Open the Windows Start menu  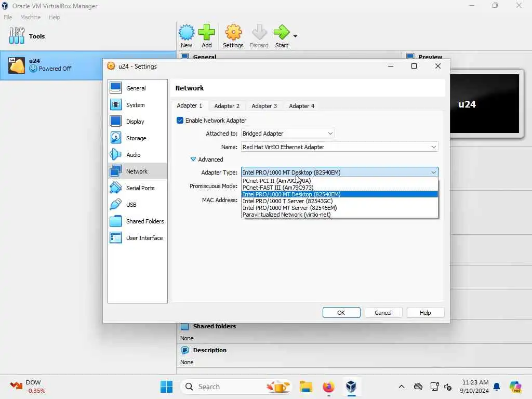[x=166, y=387]
